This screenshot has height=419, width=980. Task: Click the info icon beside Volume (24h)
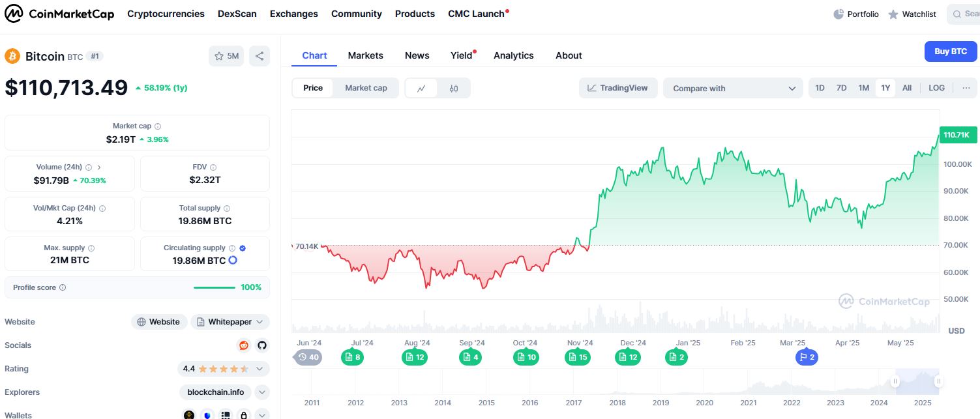click(x=89, y=167)
